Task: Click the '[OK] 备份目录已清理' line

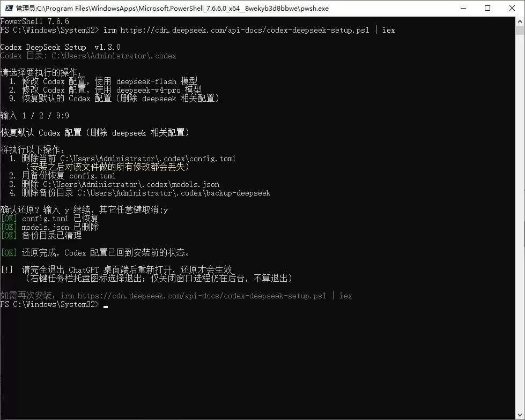Action: coord(41,235)
